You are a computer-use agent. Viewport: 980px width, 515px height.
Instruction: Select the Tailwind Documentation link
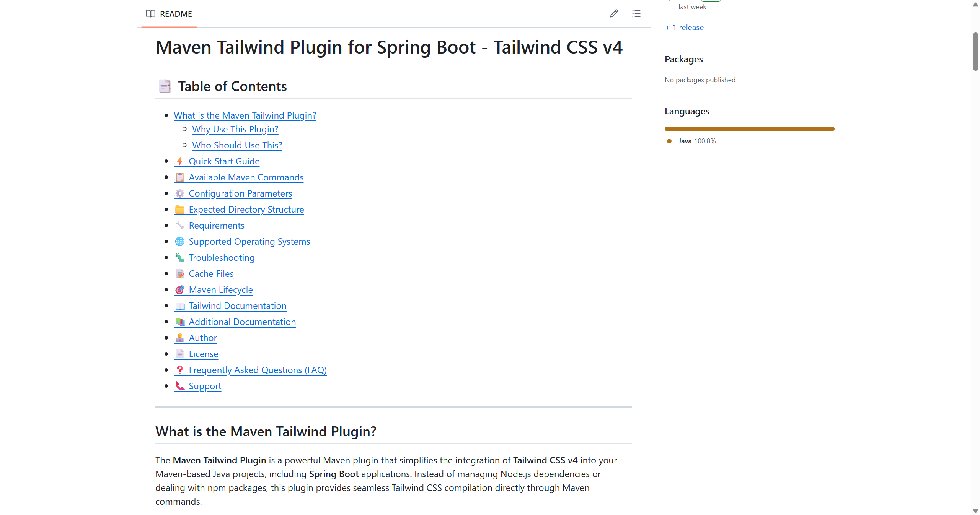pos(238,306)
